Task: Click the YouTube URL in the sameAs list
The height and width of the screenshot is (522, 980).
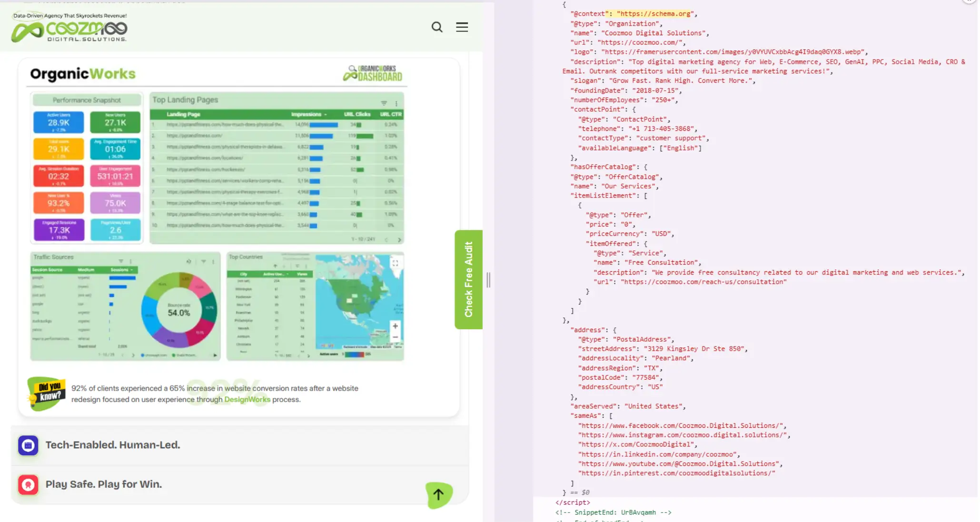Action: tap(679, 464)
